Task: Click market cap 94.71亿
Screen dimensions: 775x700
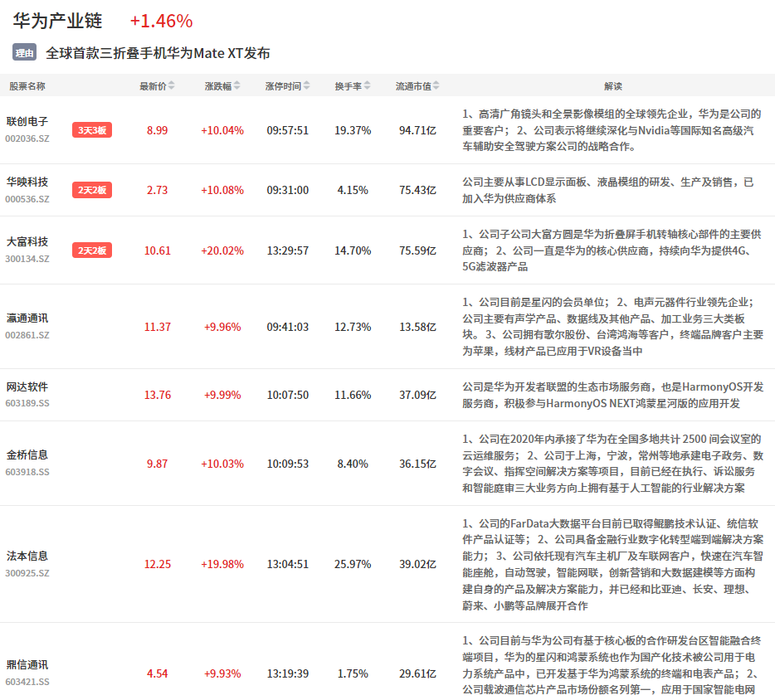Action: (417, 130)
